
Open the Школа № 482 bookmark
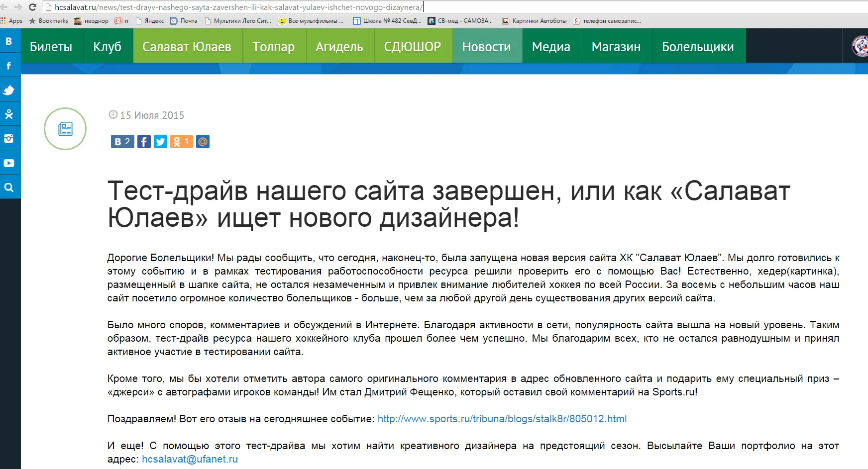(387, 21)
